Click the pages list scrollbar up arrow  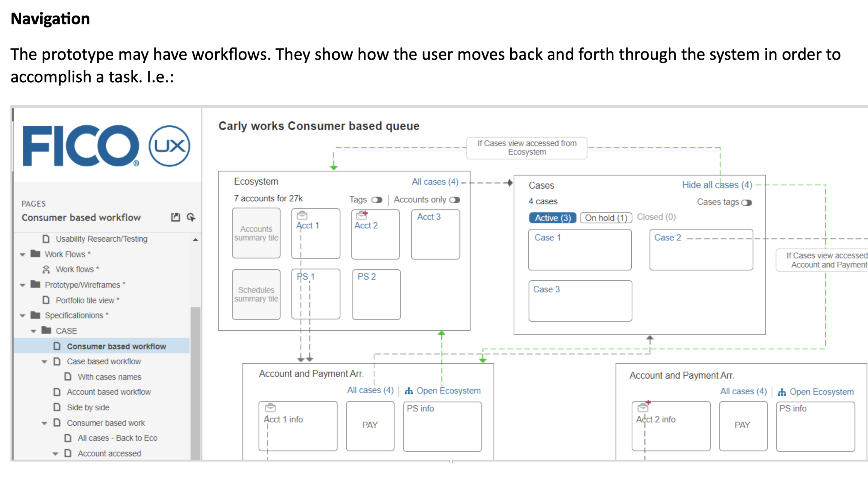click(x=195, y=240)
